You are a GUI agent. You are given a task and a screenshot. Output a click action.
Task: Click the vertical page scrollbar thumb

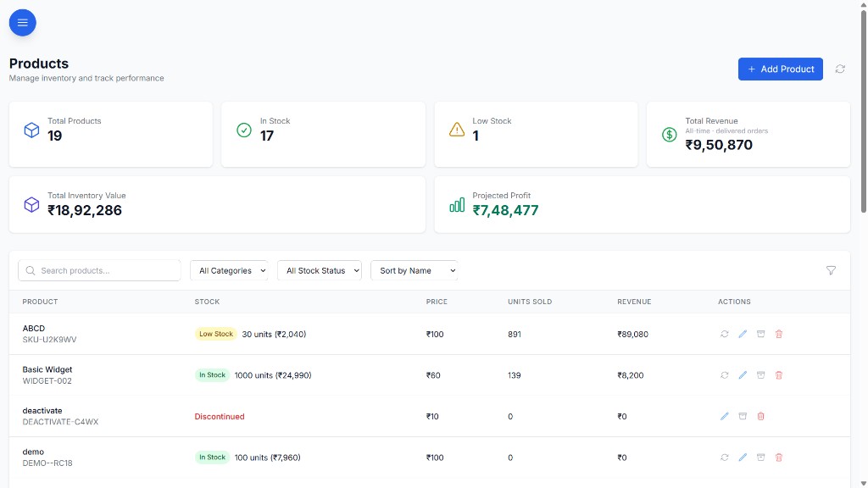(863, 111)
